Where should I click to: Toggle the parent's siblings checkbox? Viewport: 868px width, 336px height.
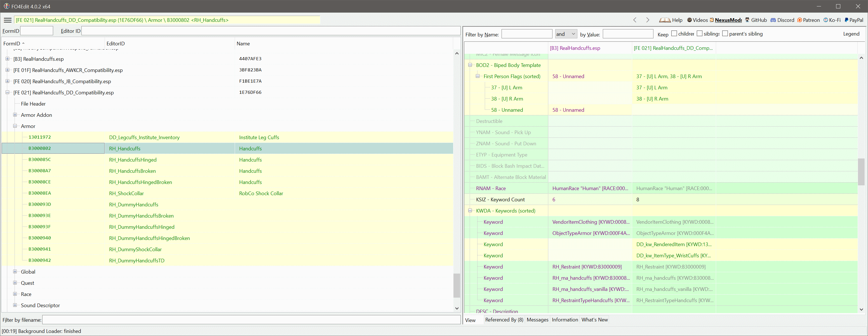[x=725, y=33]
